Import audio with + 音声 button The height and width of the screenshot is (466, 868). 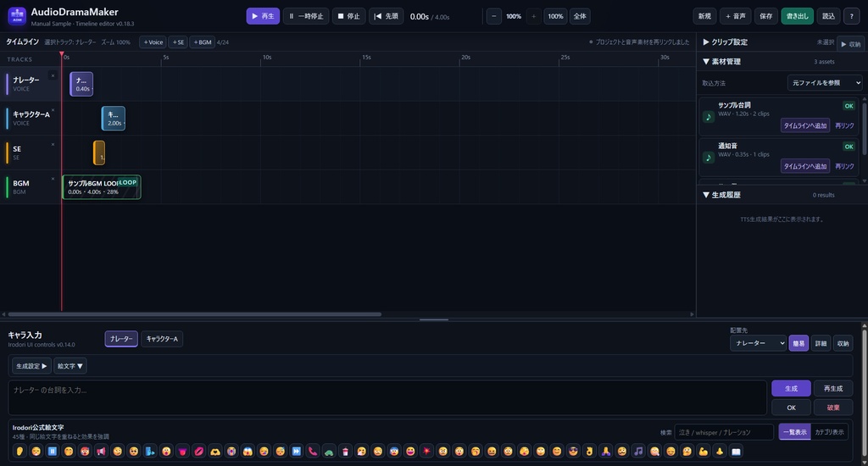pyautogui.click(x=735, y=16)
